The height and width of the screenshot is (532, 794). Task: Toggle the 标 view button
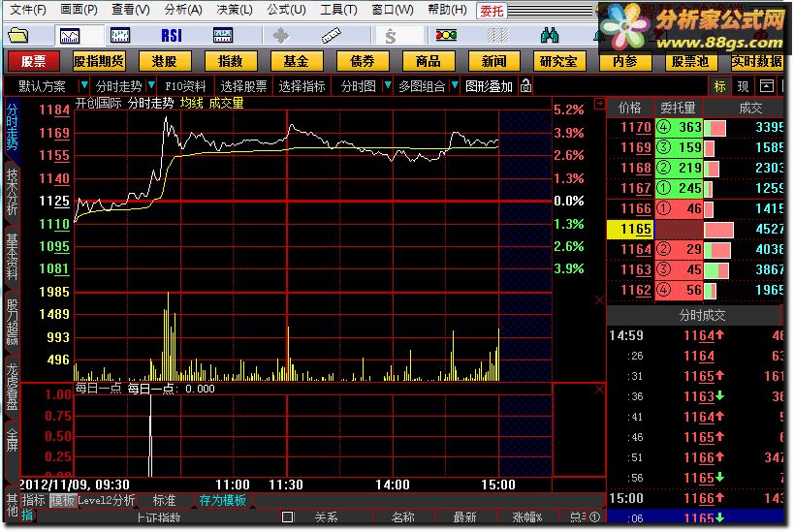[x=719, y=86]
